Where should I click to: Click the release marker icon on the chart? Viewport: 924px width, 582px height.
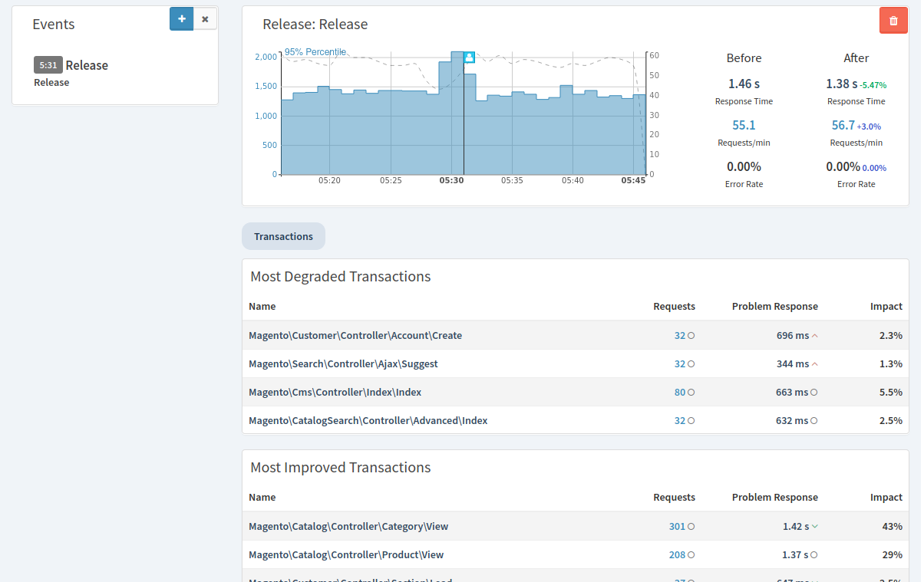click(x=470, y=57)
